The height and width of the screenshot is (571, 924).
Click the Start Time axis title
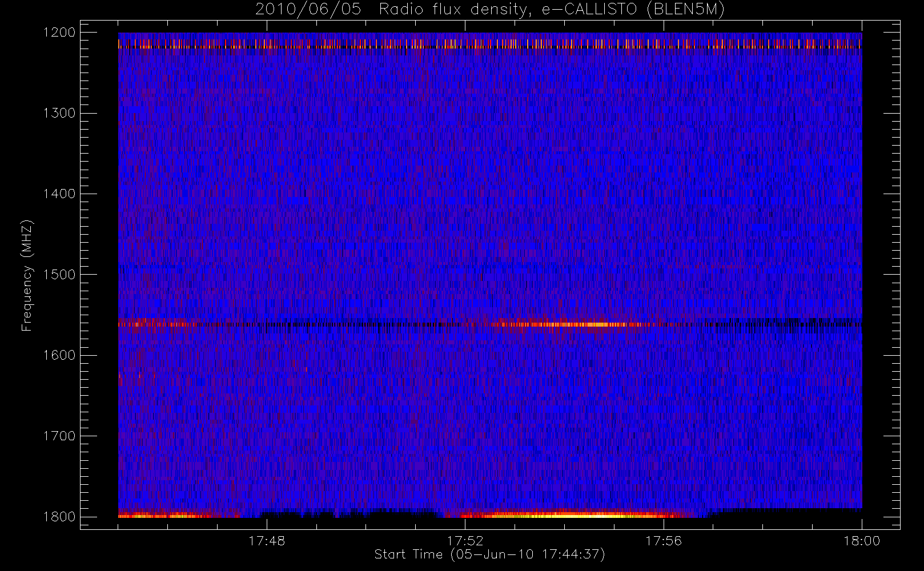pyautogui.click(x=490, y=554)
